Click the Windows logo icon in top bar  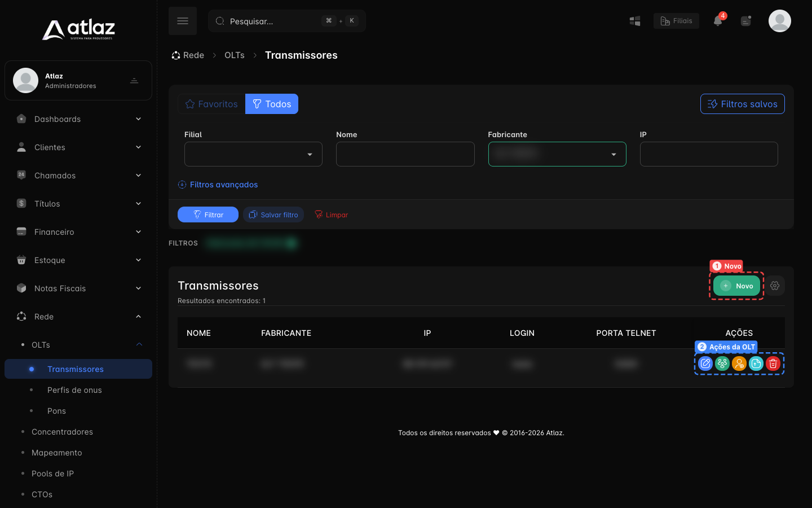click(635, 21)
